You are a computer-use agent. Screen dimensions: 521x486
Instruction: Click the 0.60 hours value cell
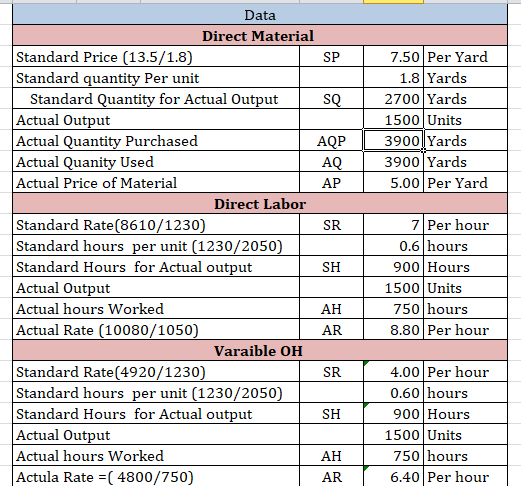(393, 393)
